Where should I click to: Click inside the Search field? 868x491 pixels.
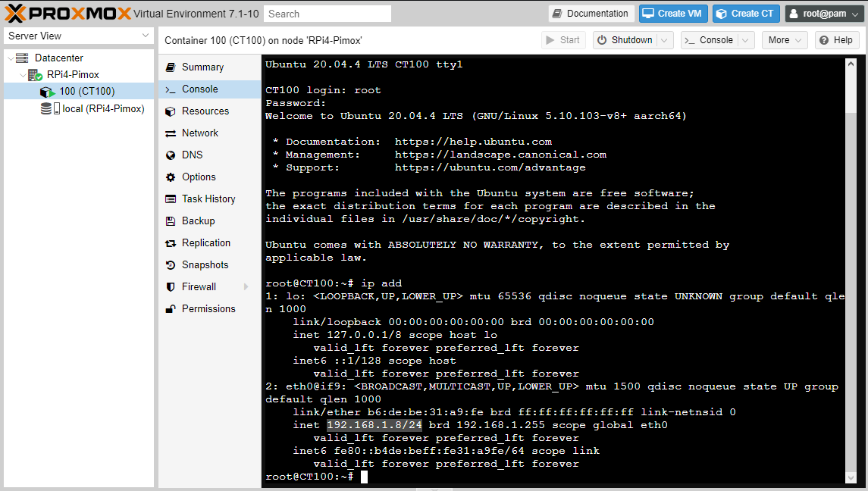point(327,13)
